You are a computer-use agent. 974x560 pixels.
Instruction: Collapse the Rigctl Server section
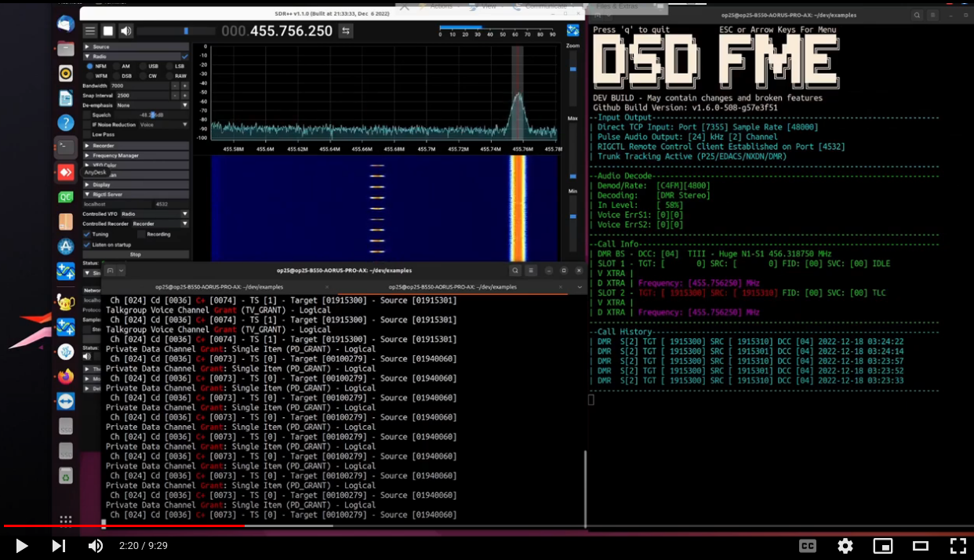point(136,195)
